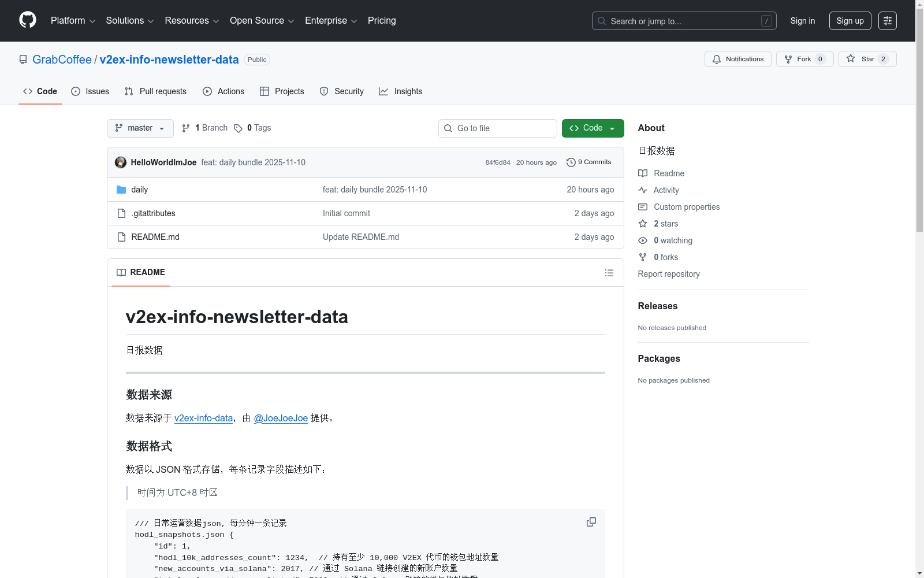Open the 'Update README.md' commit message
Screen dimensions: 924x578
pyautogui.click(x=361, y=237)
